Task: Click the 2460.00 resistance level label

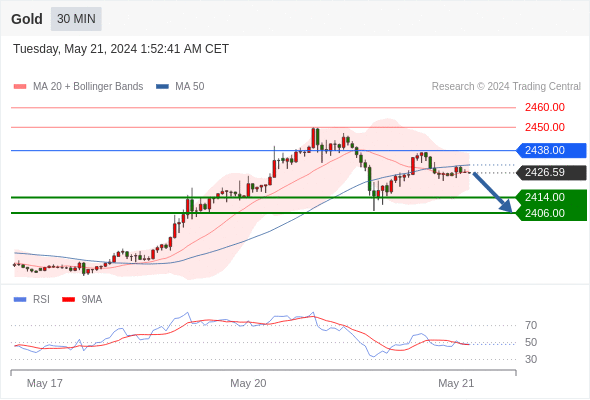Action: (544, 108)
